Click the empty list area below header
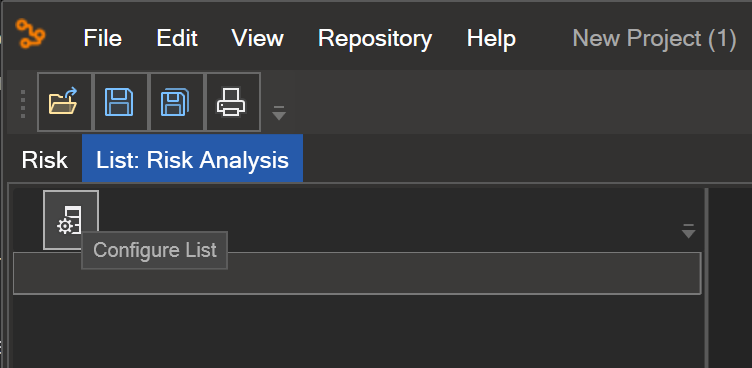Screen dimensions: 752x368 pyautogui.click(x=357, y=331)
